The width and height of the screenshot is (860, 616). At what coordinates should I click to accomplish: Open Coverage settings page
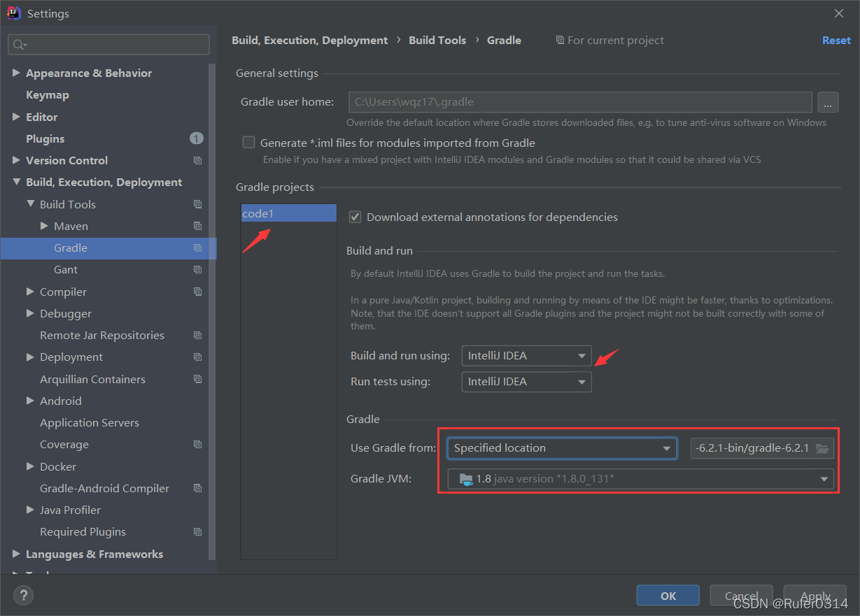[x=64, y=445]
